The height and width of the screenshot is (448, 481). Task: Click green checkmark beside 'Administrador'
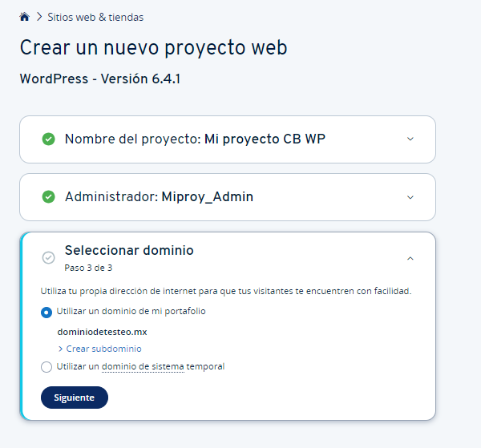tap(48, 197)
